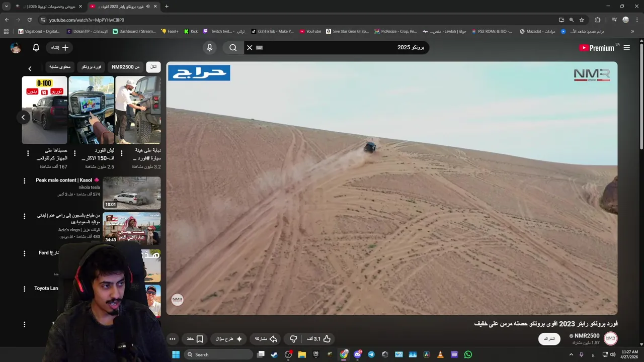Select the الكل filter chip
This screenshot has width=644, height=362.
tap(153, 67)
